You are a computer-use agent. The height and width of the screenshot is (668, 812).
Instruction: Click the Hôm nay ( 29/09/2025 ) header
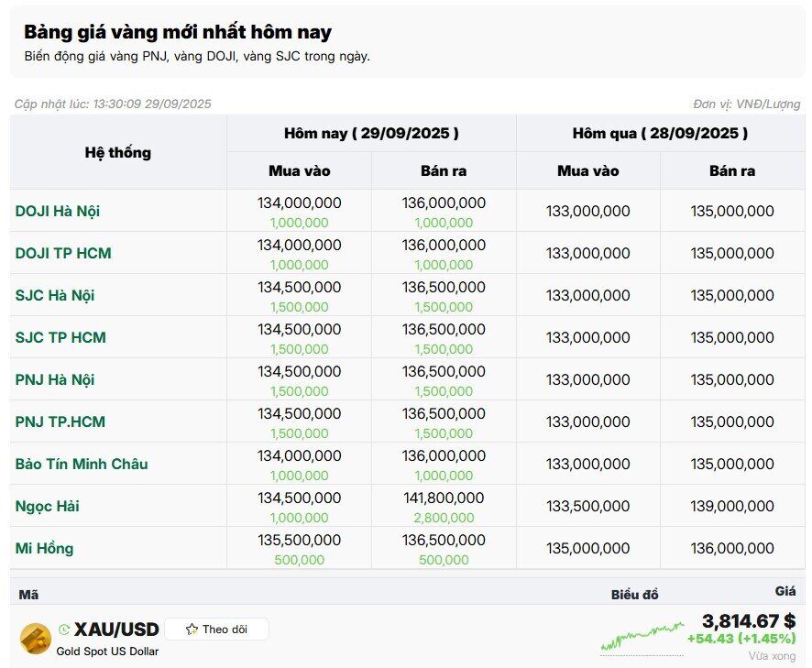coord(371,134)
